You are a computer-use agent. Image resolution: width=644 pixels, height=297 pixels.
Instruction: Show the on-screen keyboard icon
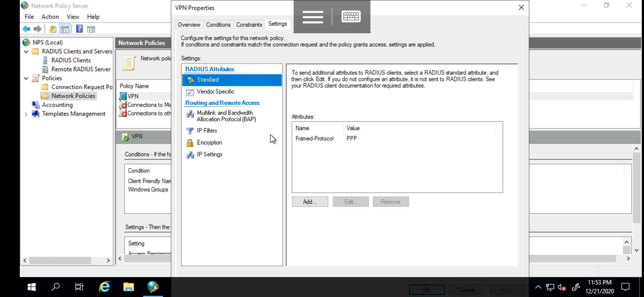pos(351,16)
